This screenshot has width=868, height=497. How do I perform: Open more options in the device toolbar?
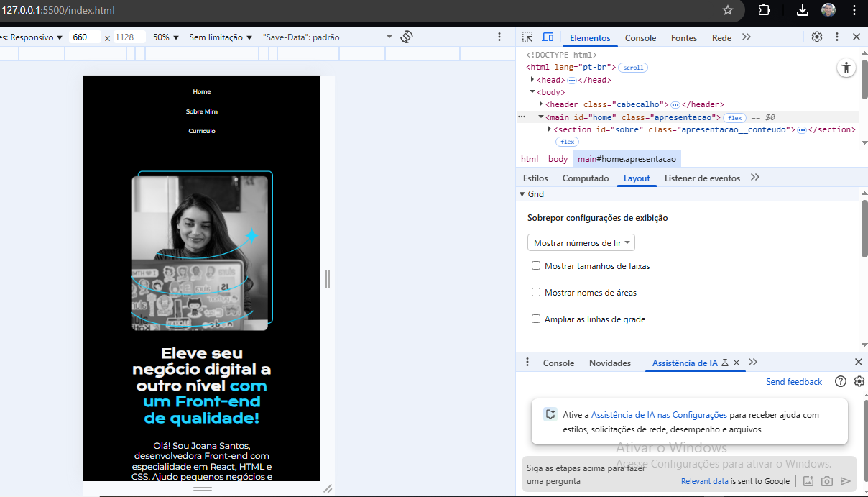pyautogui.click(x=500, y=37)
